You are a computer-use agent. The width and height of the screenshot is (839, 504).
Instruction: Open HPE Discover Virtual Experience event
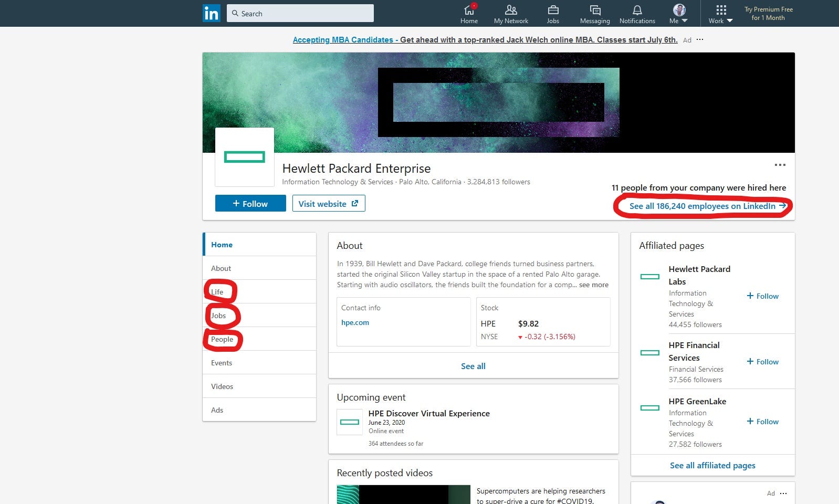(x=429, y=413)
